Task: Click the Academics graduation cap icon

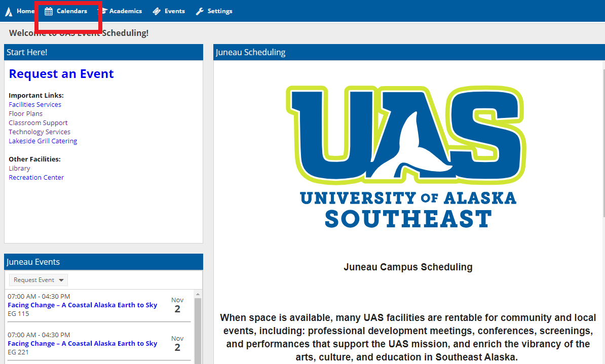Action: (104, 11)
